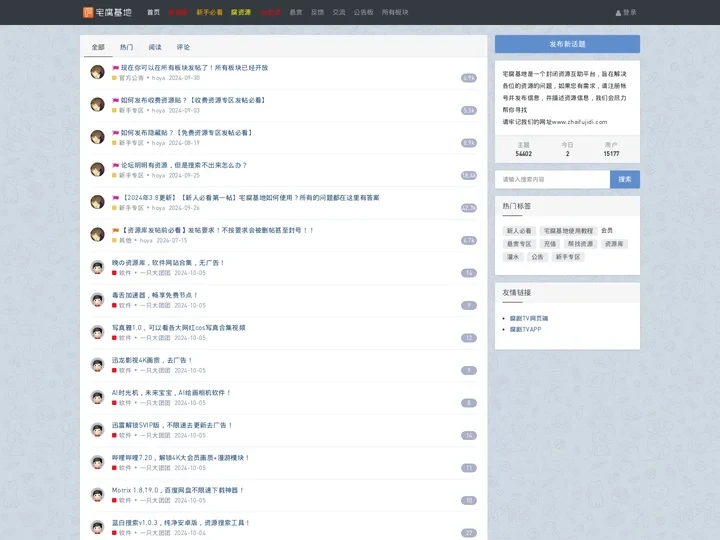Open the 会员 tag

tap(607, 231)
